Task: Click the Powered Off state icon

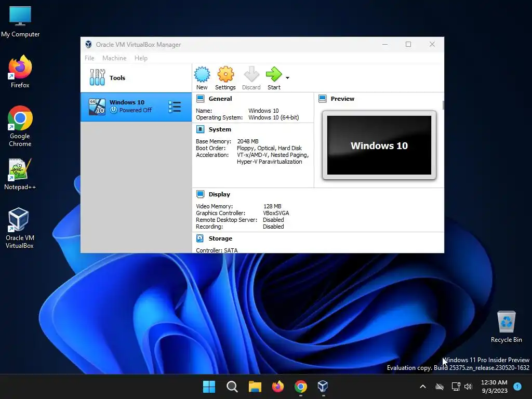Action: click(x=114, y=110)
